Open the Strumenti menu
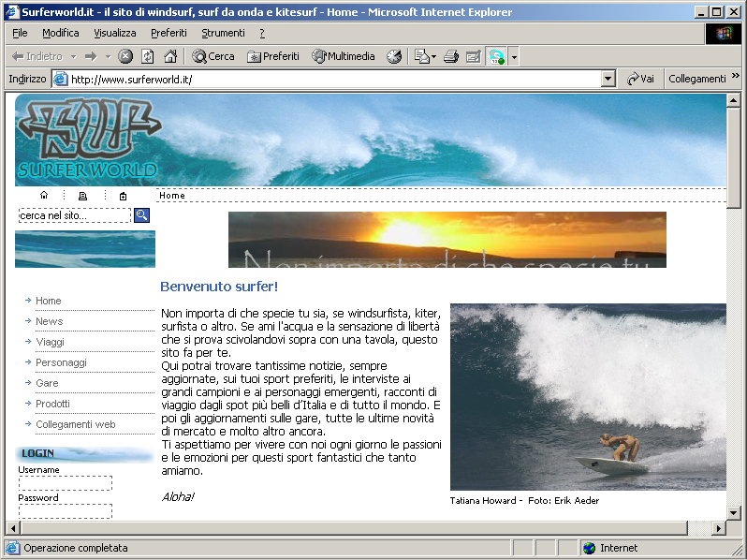Image resolution: width=747 pixels, height=560 pixels. [223, 33]
